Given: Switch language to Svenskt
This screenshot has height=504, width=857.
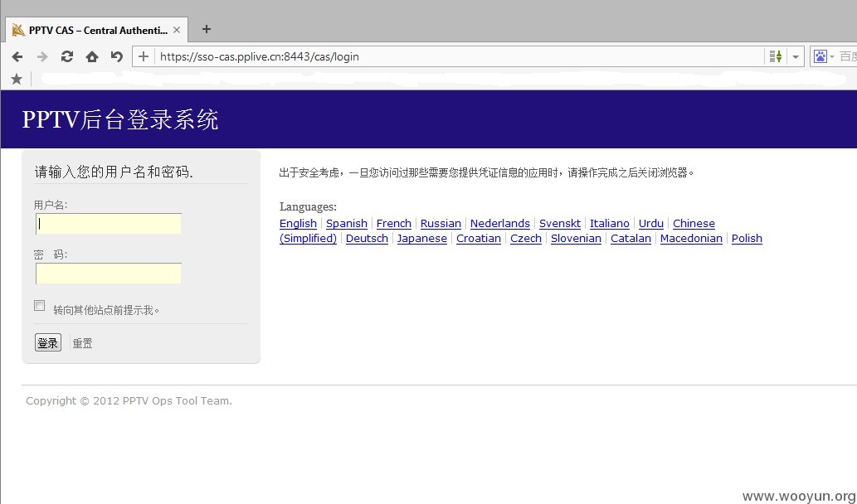Looking at the screenshot, I should [560, 223].
